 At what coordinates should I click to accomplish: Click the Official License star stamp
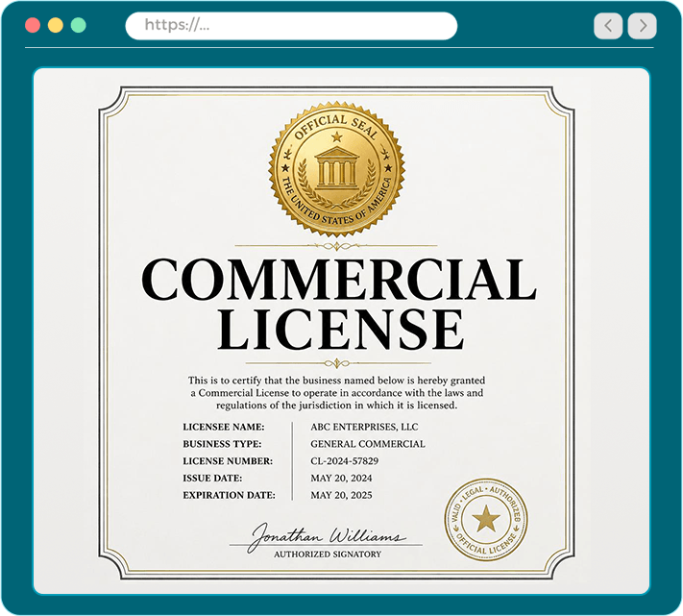(x=486, y=519)
